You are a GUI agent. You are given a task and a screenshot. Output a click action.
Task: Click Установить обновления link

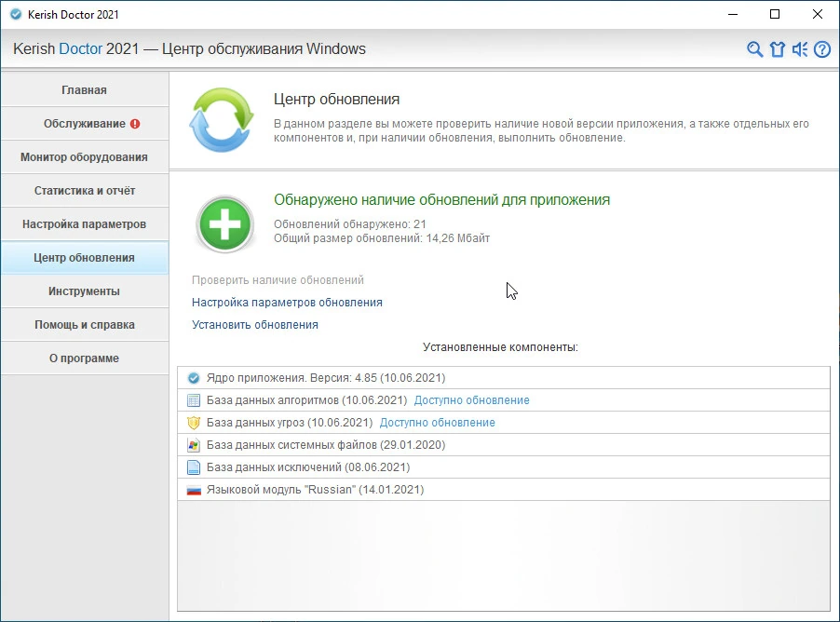(x=255, y=325)
